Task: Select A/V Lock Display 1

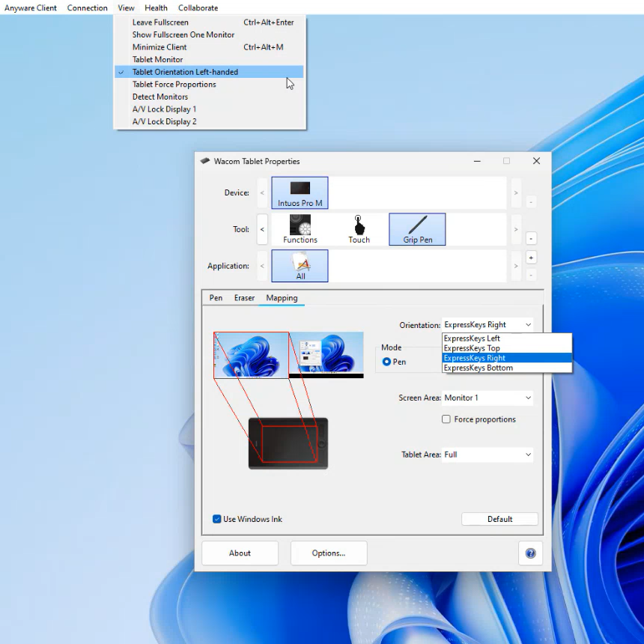Action: coord(209,109)
